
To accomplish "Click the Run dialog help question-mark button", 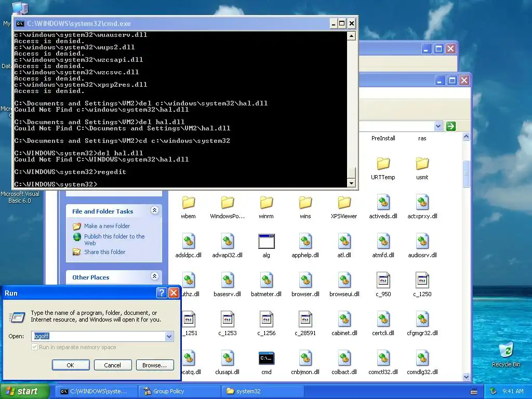I will 162,293.
